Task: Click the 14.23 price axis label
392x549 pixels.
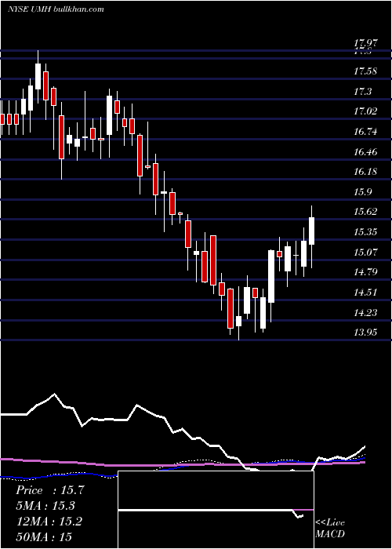Action: (x=365, y=313)
